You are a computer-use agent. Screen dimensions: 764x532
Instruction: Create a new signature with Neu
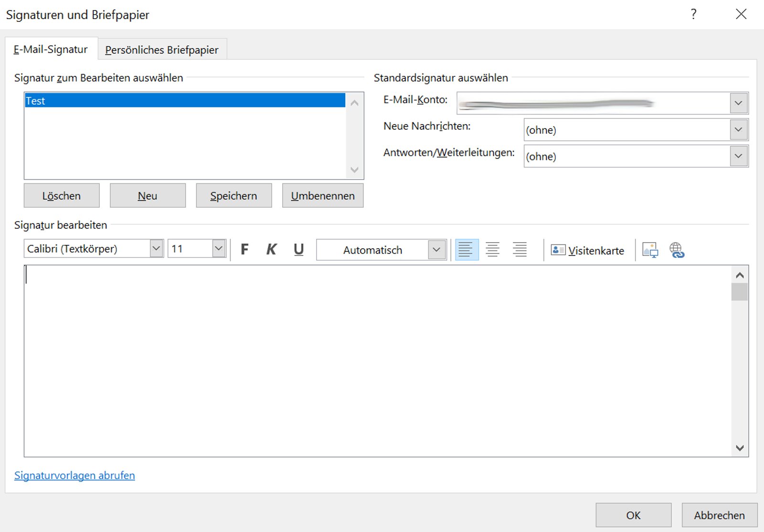coord(148,195)
